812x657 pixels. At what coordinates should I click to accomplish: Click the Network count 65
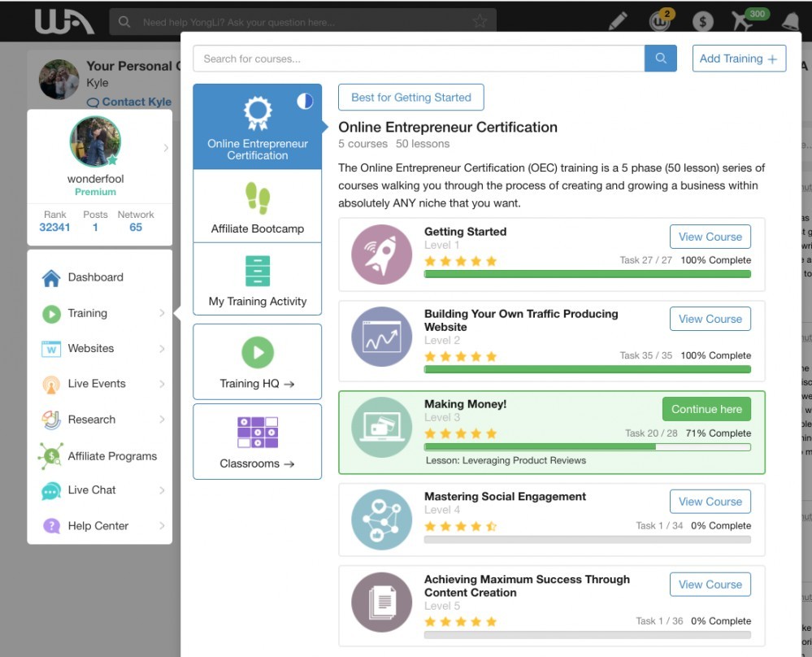[136, 228]
